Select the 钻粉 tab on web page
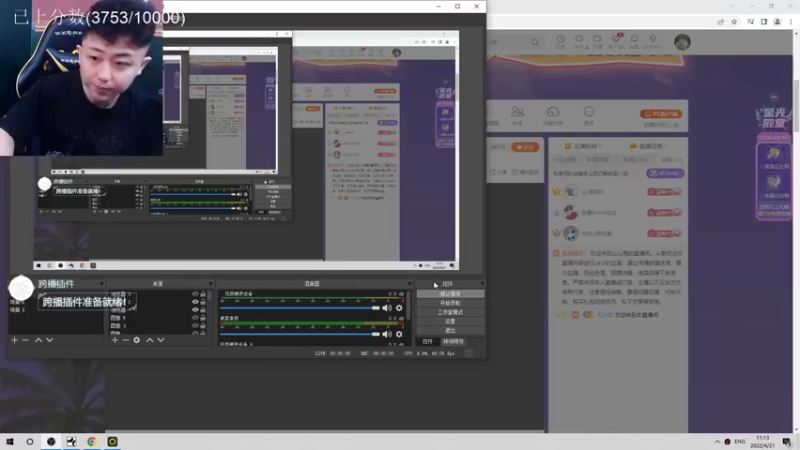800x450 pixels. tap(671, 160)
